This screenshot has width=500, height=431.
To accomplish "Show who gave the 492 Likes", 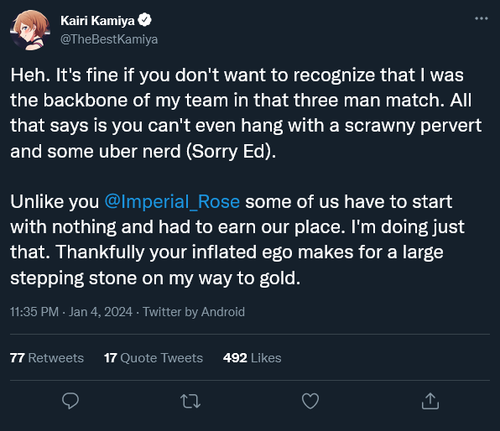I will point(252,358).
